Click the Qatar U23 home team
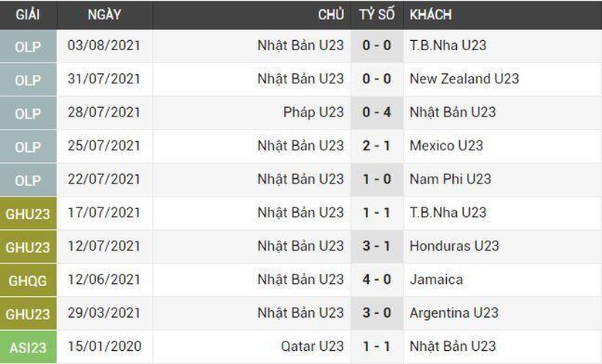602x364 pixels. click(312, 347)
